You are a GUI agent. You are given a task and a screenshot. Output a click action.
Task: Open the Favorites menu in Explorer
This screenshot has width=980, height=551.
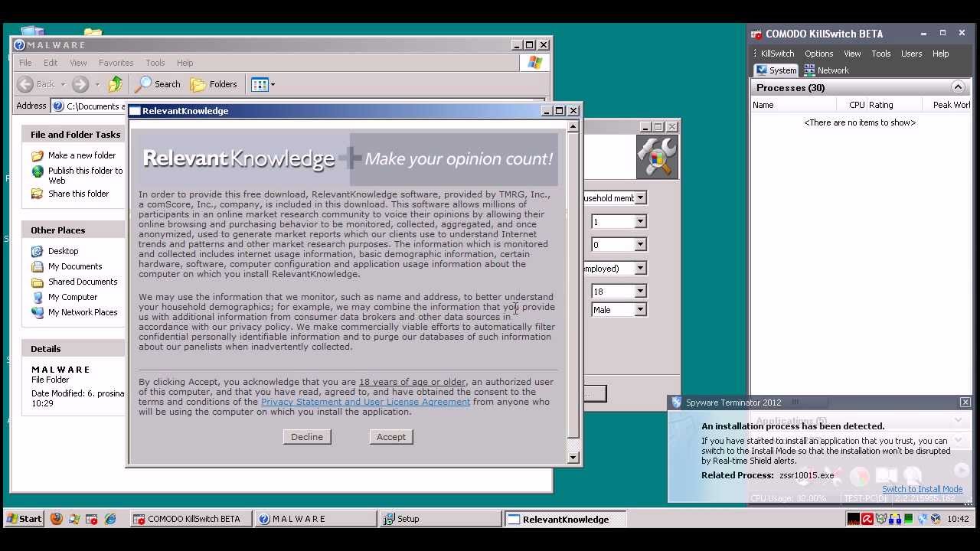click(116, 63)
